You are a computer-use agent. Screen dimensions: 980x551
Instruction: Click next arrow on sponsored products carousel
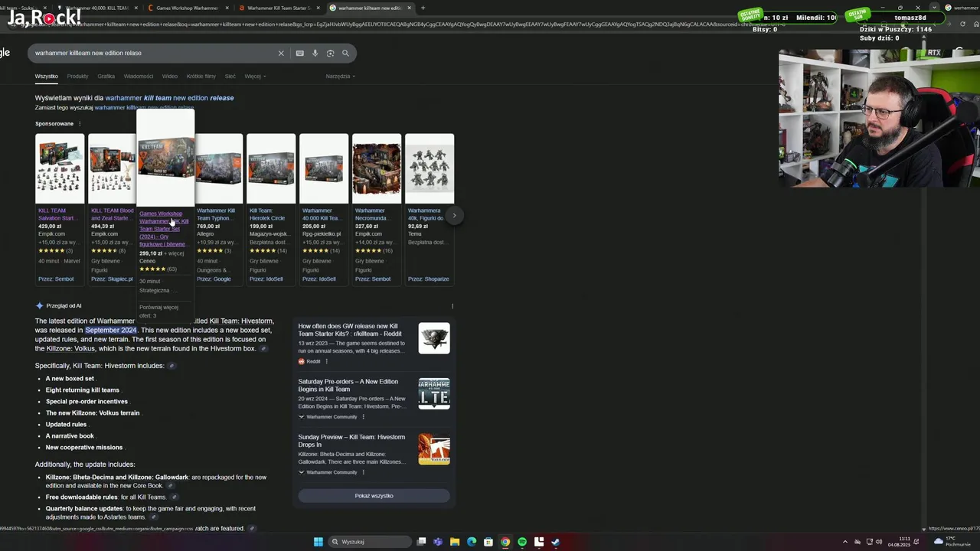click(454, 216)
